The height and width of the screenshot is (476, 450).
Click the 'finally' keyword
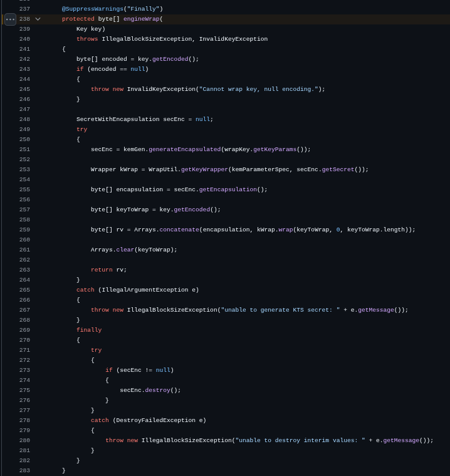coord(89,330)
